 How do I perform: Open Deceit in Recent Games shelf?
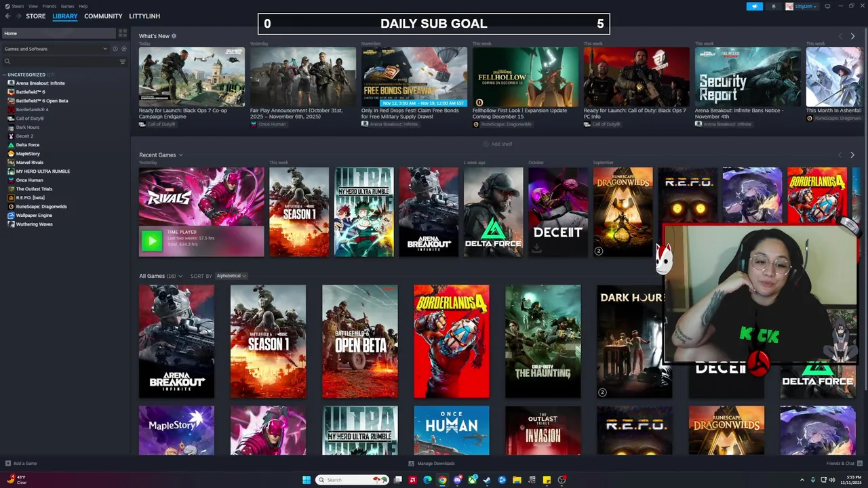(557, 212)
